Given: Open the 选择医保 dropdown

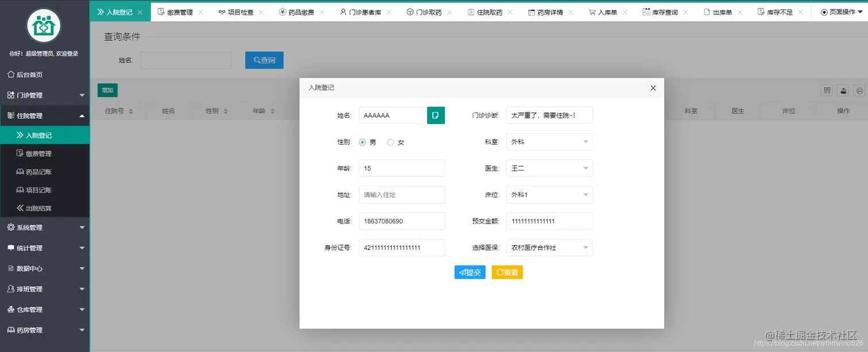Looking at the screenshot, I should tap(549, 247).
